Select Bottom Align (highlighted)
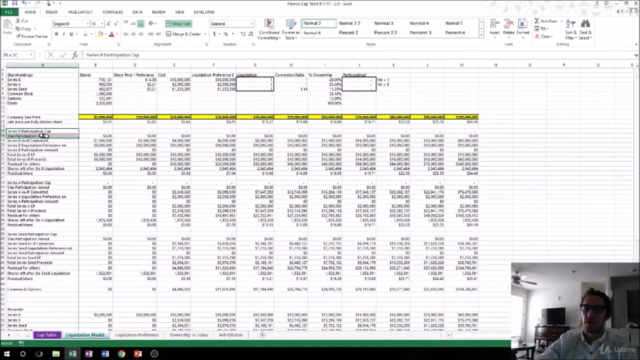Screen dimensions: 640x360 140,24
